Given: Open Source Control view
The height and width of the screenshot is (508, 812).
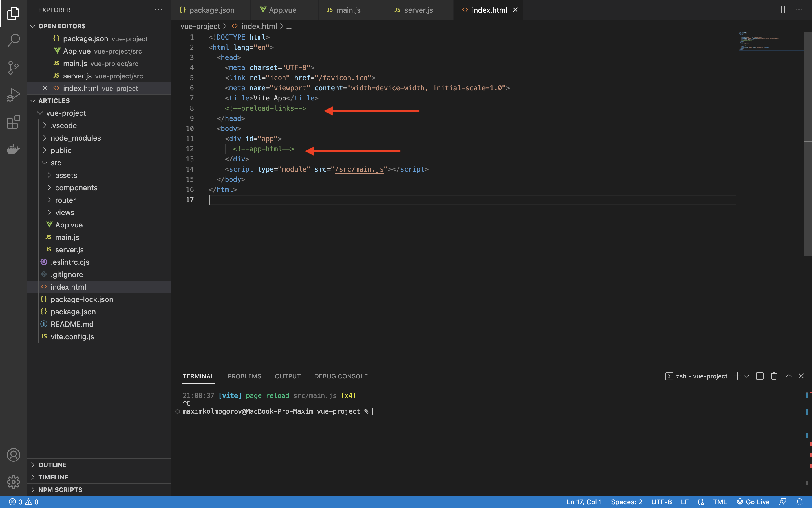Looking at the screenshot, I should click(x=14, y=67).
